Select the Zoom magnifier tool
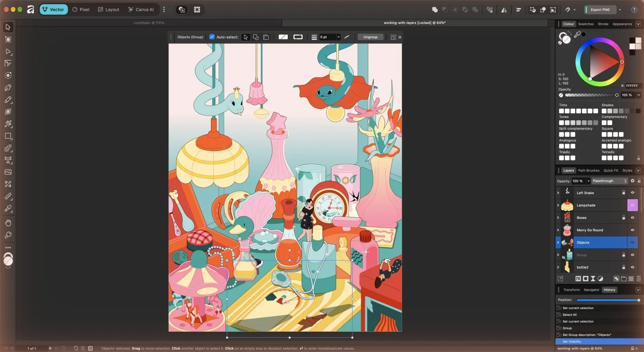This screenshot has width=644, height=352. coord(8,235)
